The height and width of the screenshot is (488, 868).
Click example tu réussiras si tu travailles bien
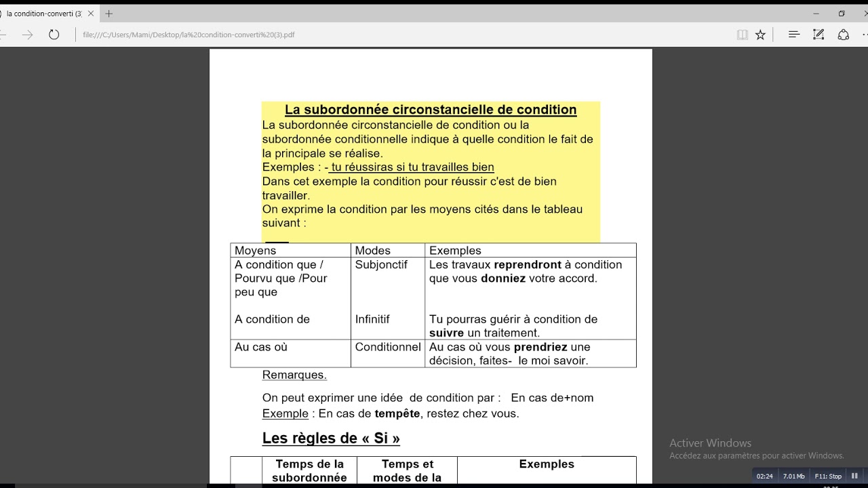tap(412, 167)
